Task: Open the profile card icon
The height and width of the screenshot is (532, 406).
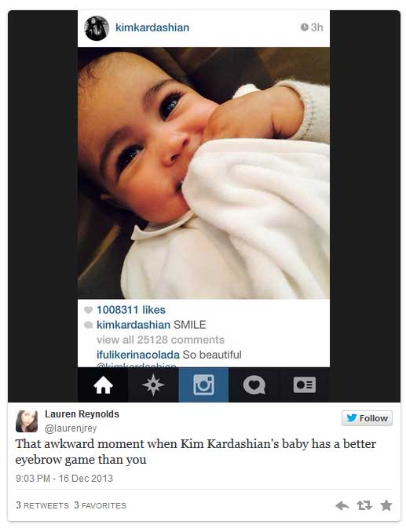Action: point(305,385)
